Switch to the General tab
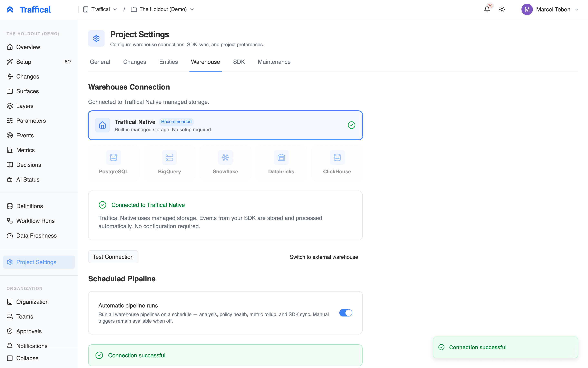 pos(100,62)
